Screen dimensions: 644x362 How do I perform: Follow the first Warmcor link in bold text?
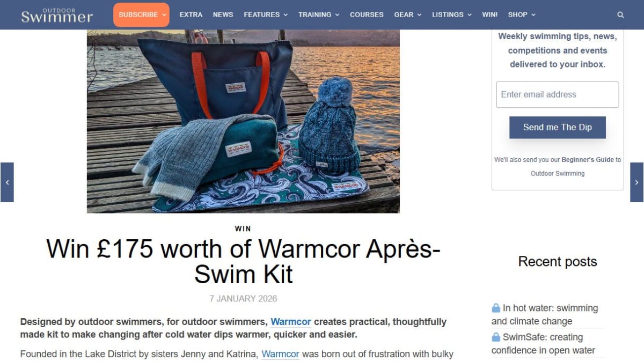[291, 322]
